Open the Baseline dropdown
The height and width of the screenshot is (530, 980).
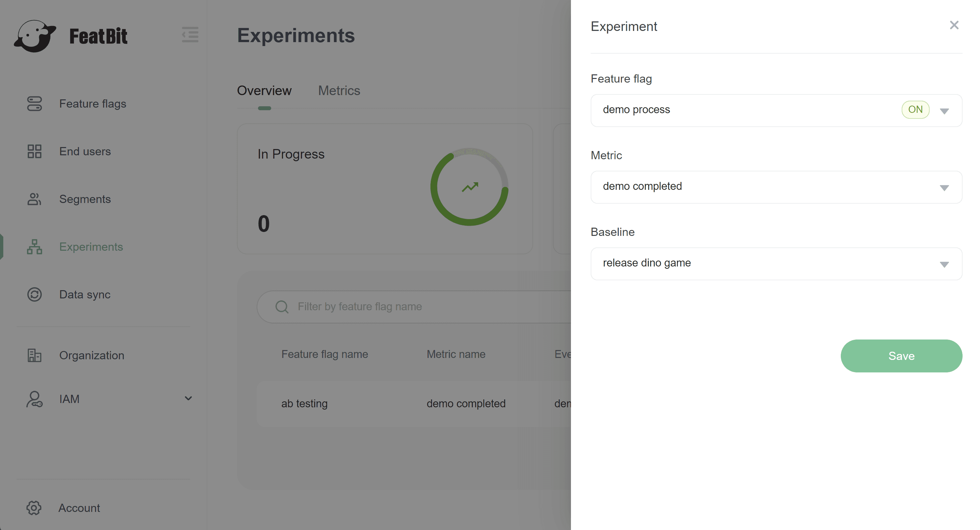point(776,264)
